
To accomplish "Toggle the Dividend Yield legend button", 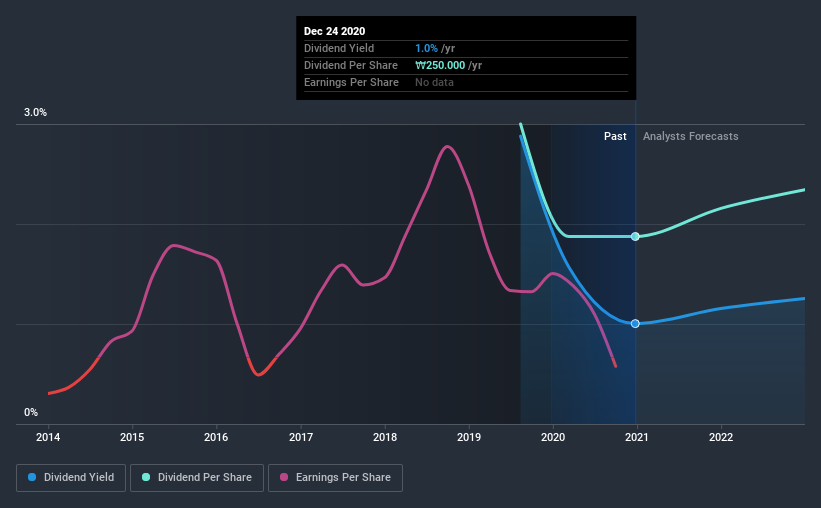I will point(71,478).
